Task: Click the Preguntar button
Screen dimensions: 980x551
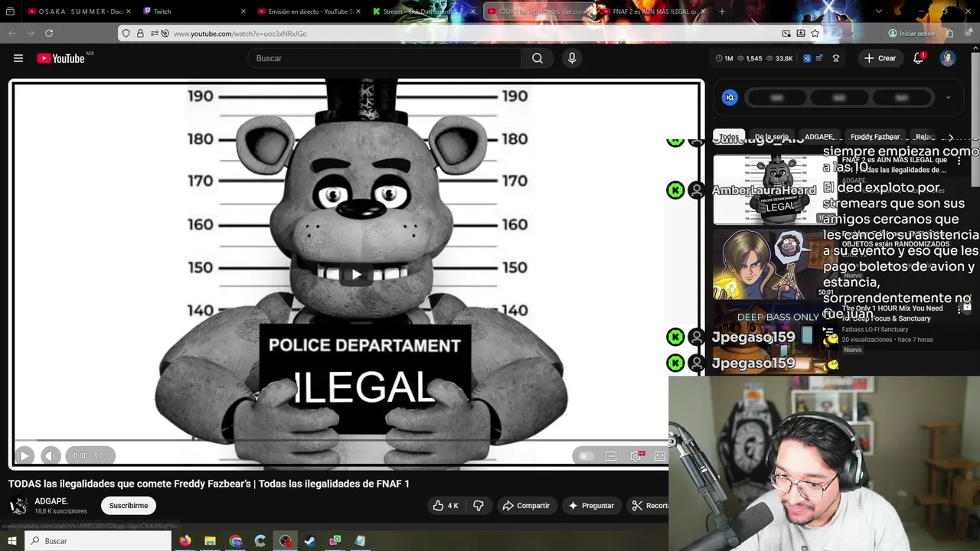Action: pyautogui.click(x=591, y=505)
